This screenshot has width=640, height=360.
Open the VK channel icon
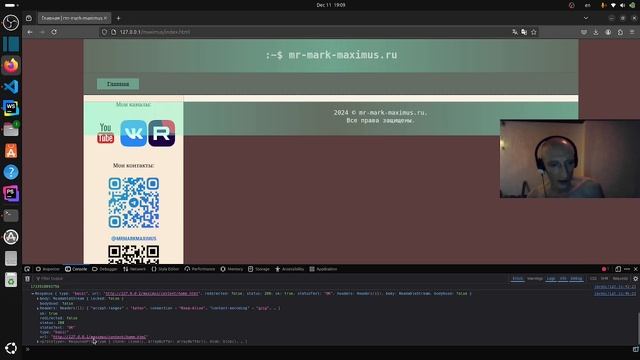pos(133,133)
